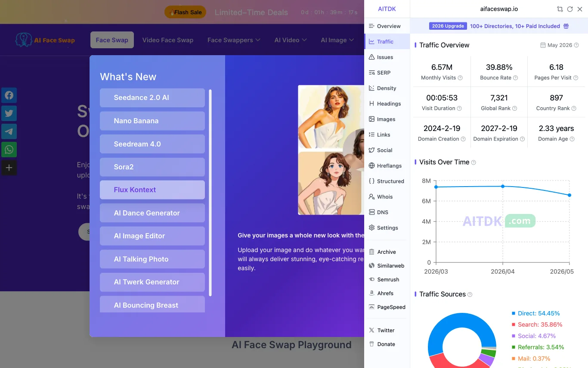Screen dimensions: 588x368
Task: Click the crop screenshot icon in AITDK header
Action: 560,9
